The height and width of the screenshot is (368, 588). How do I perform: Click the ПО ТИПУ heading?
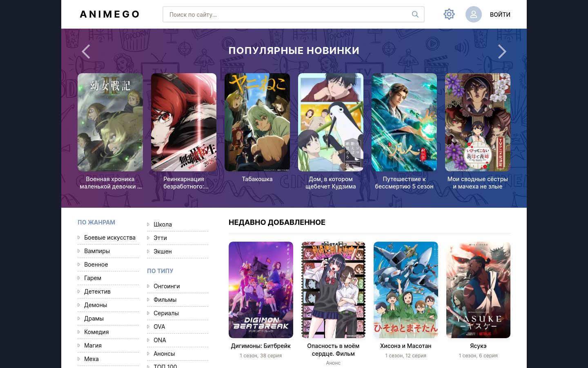pos(160,271)
